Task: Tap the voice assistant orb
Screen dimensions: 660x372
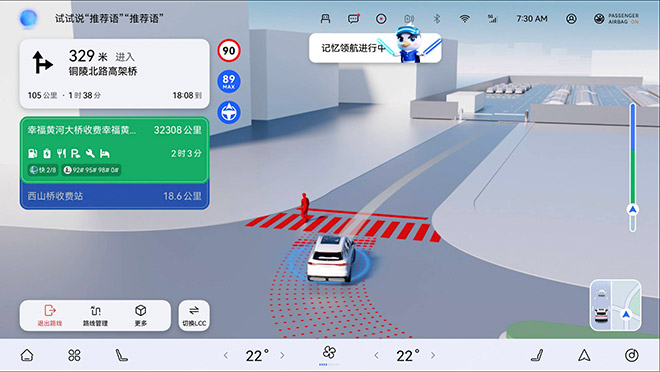Action: click(x=29, y=18)
